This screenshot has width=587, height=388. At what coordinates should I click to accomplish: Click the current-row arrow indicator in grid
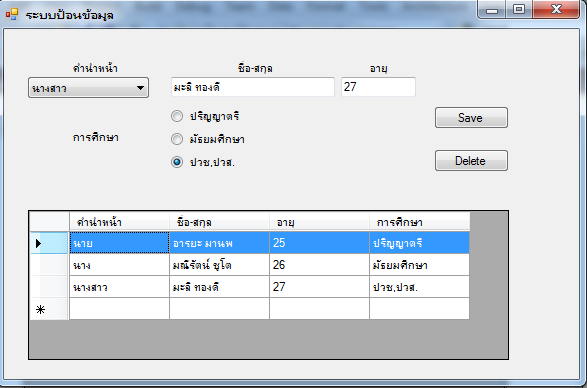click(38, 243)
